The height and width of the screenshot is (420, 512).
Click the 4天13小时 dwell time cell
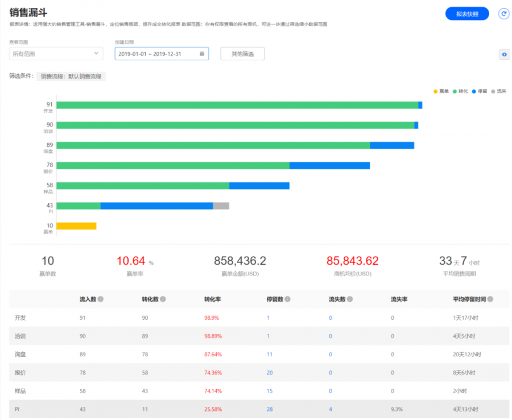(465, 409)
